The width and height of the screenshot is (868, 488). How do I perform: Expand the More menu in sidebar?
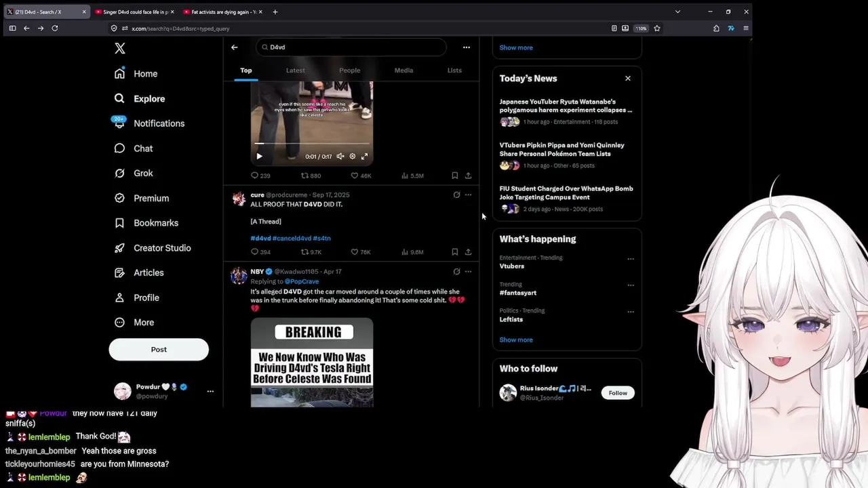pyautogui.click(x=134, y=323)
